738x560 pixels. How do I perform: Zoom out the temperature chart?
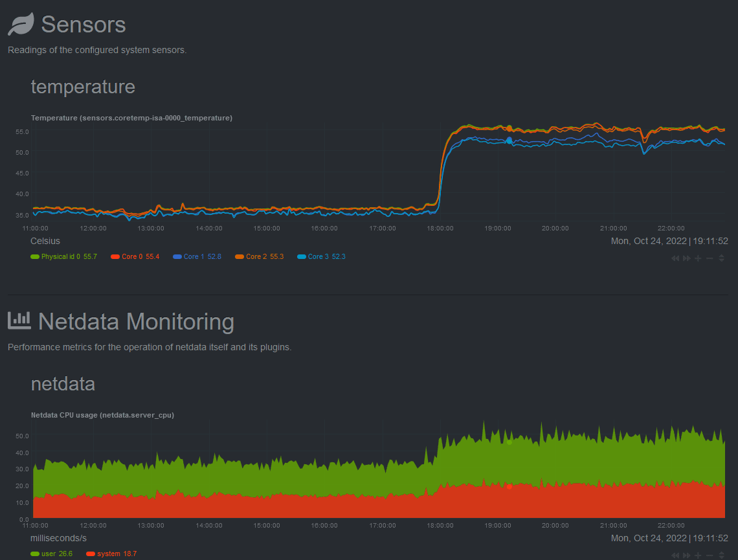(710, 258)
